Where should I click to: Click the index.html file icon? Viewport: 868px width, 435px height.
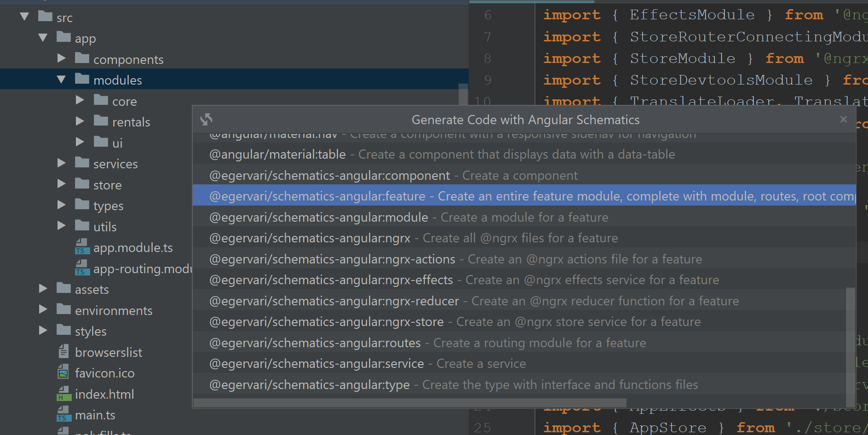coord(63,393)
